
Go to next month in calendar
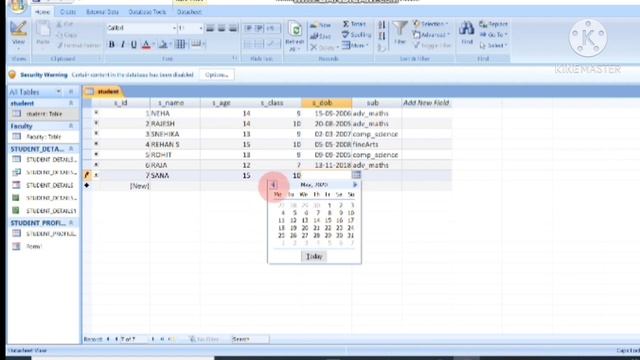click(355, 185)
